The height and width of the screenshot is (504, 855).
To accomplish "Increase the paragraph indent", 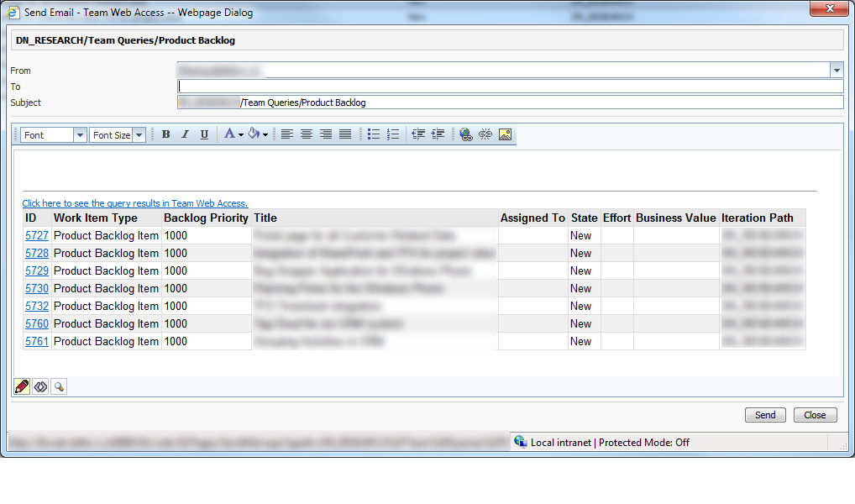I will (x=438, y=134).
